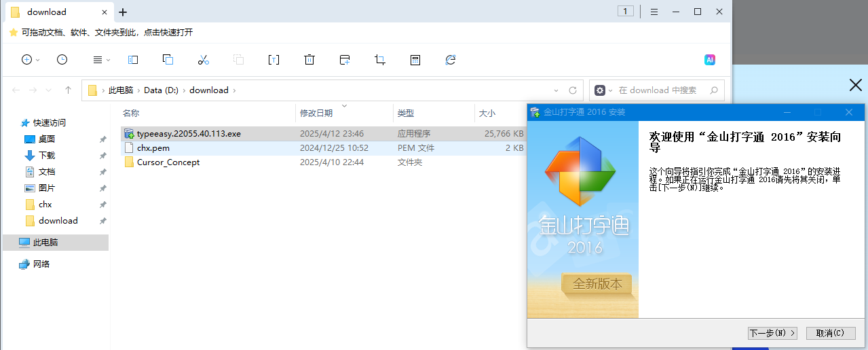Click the 25,766 KB size cell
Screen dimensions: 868x350
click(504, 134)
